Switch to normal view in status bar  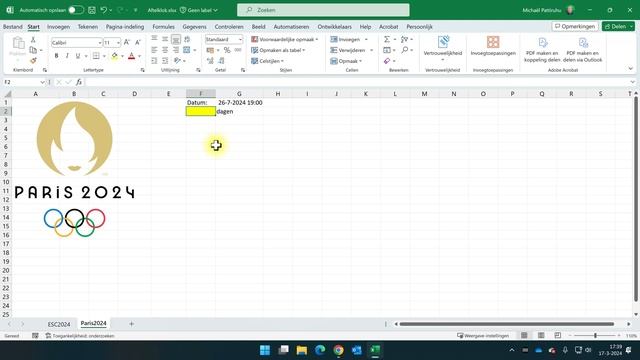pos(524,336)
